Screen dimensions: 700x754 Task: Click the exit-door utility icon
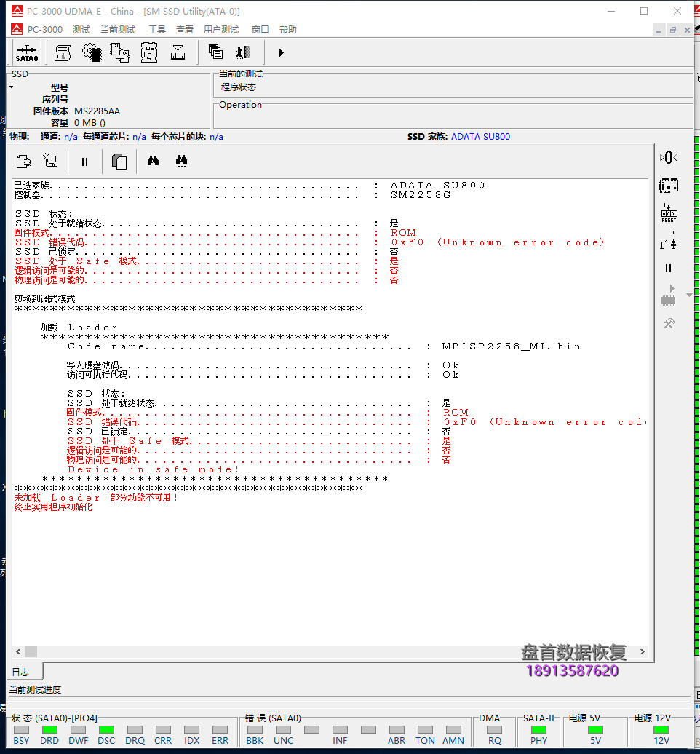[x=243, y=52]
